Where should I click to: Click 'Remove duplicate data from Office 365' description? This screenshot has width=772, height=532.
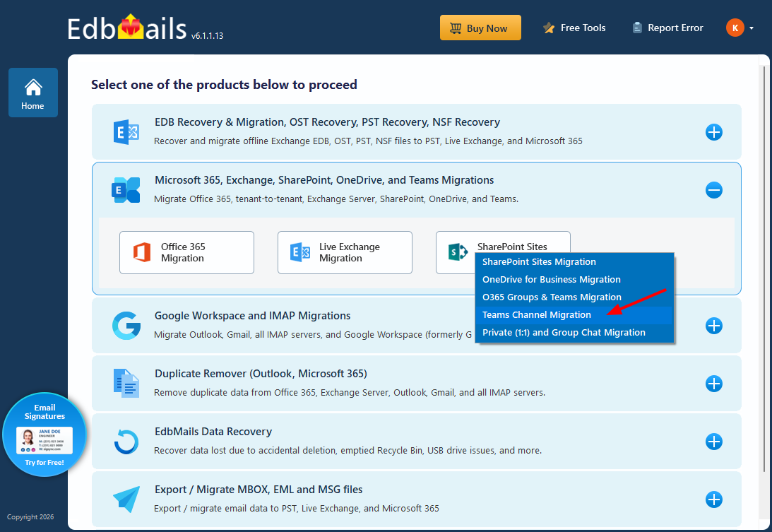point(350,393)
